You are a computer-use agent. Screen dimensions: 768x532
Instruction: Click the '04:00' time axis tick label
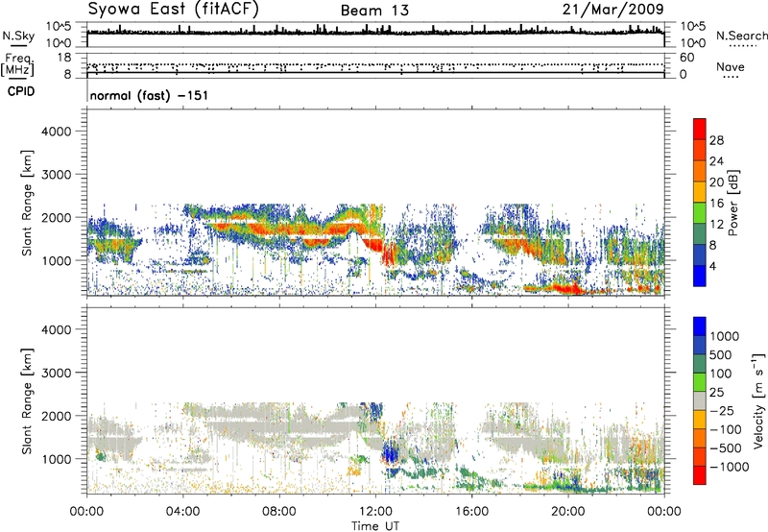[x=182, y=512]
